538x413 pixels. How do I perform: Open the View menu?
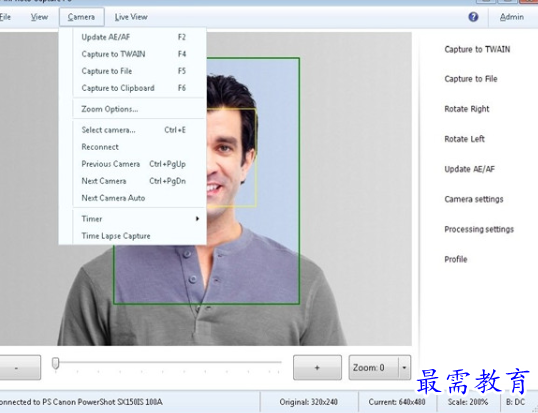coord(39,17)
